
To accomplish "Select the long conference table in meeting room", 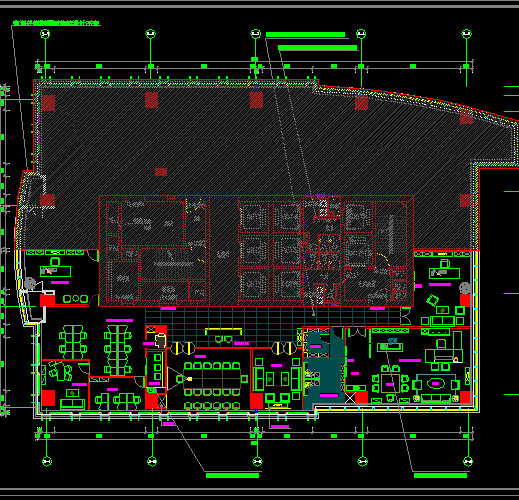I will pyautogui.click(x=212, y=378).
